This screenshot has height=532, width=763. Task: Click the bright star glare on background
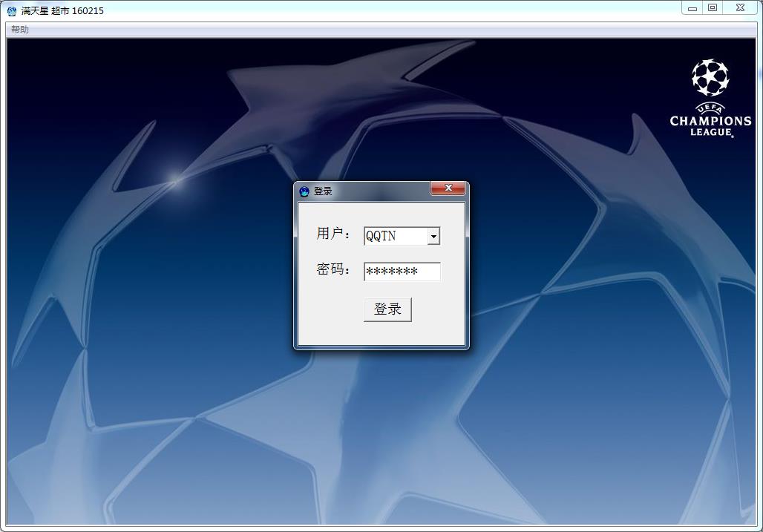pos(175,178)
